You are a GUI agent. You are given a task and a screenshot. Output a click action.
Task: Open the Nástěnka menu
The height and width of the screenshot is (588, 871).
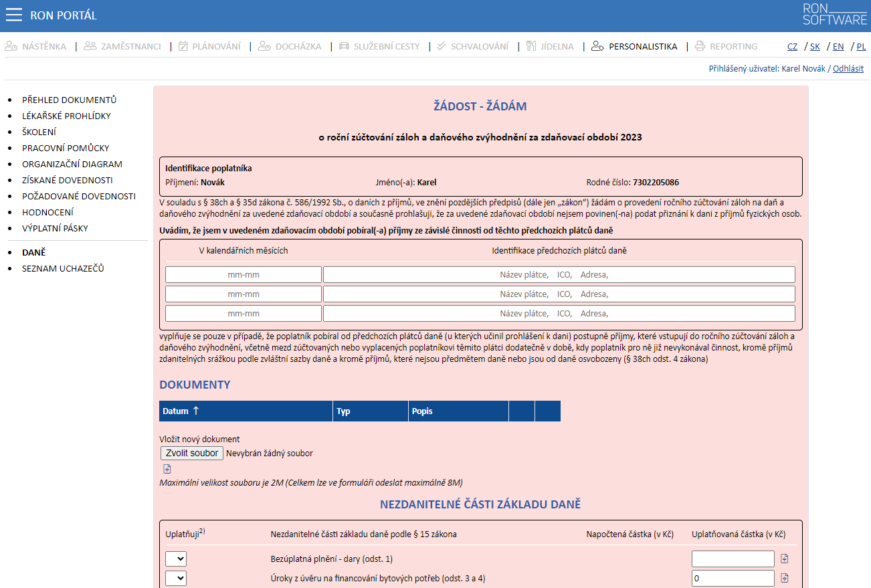pyautogui.click(x=44, y=46)
